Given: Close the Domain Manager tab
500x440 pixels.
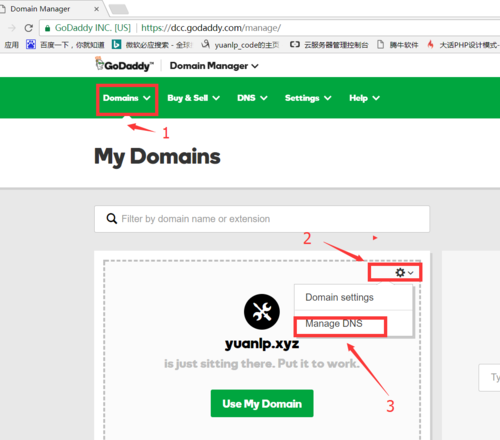Looking at the screenshot, I should [96, 9].
